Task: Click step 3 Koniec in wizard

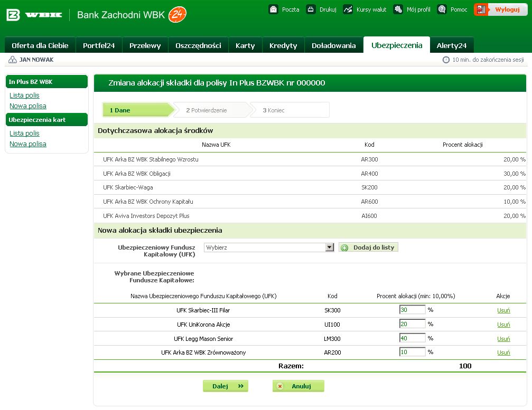Action: pos(290,110)
